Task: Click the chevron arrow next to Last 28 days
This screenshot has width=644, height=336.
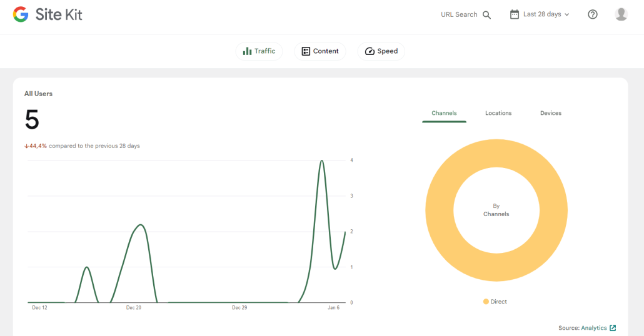Action: [x=567, y=15]
